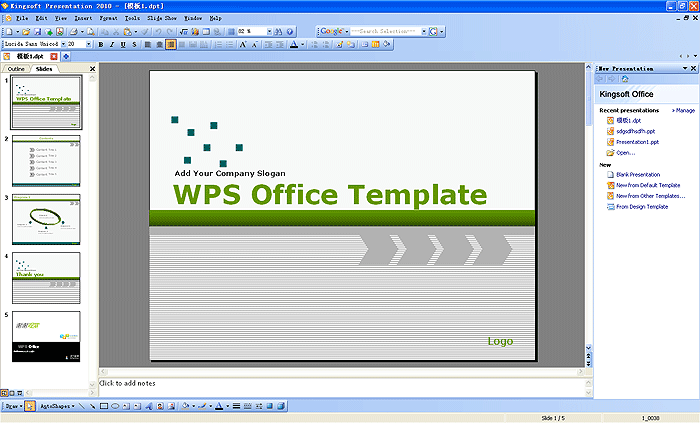Click the Open file folder icon
The image size is (700, 423).
click(26, 32)
